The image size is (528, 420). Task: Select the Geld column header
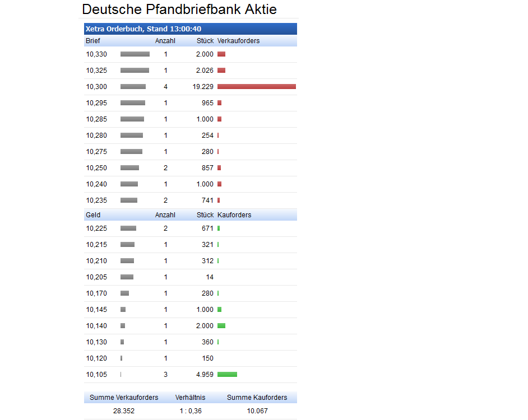click(93, 215)
